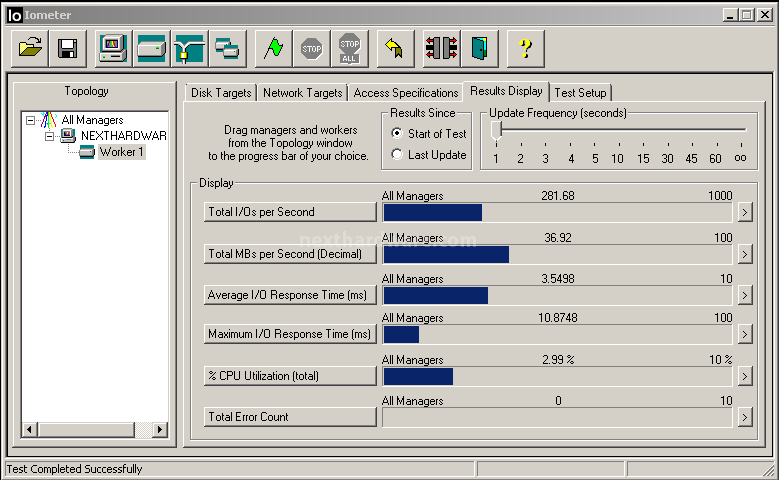Stop current test icon
The image size is (779, 480).
pos(312,49)
